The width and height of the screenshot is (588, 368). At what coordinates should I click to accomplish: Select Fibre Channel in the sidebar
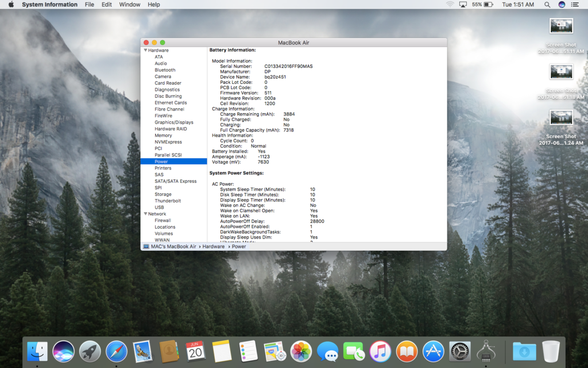point(169,109)
